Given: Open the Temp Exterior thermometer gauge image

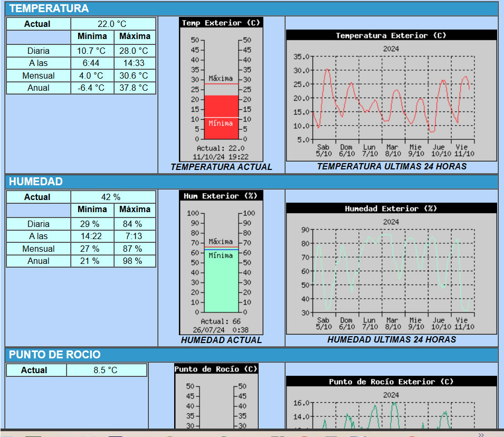Looking at the screenshot, I should click(221, 89).
